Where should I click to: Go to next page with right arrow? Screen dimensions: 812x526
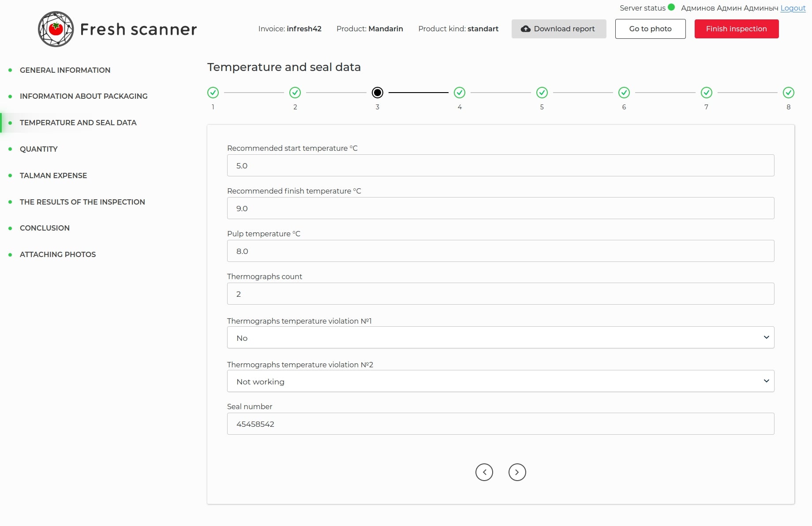point(517,472)
